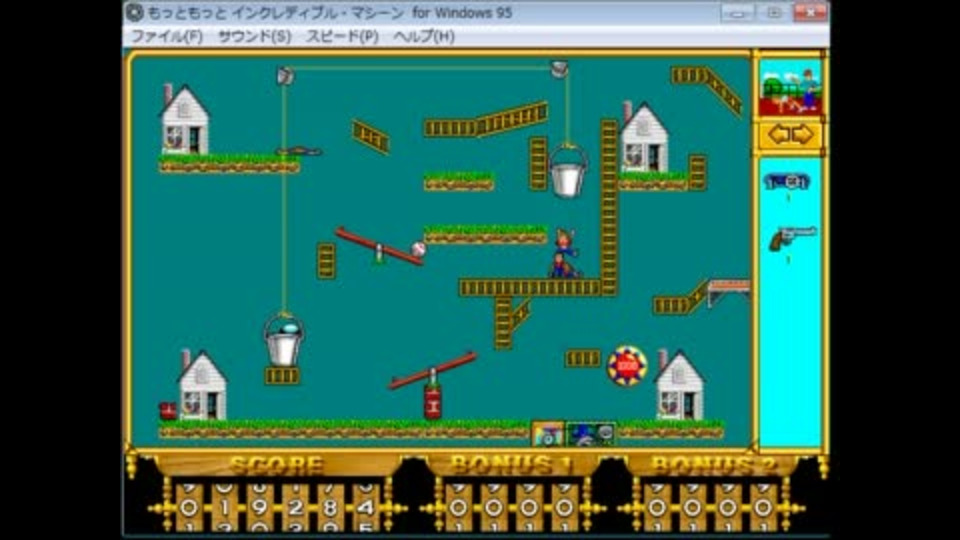Image resolution: width=960 pixels, height=540 pixels.
Task: Select the character standing on brick walkway
Action: [x=564, y=253]
